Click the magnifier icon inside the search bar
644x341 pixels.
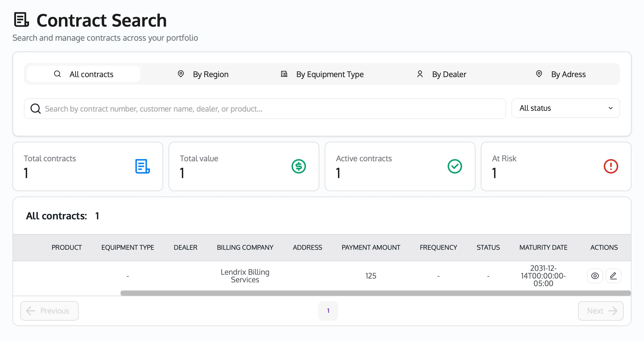click(35, 108)
